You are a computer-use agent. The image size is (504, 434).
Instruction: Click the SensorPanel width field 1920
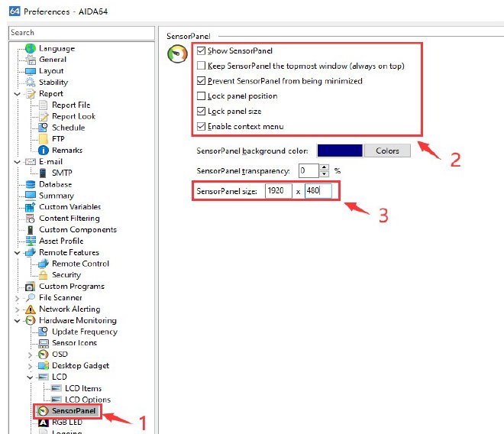(x=279, y=191)
